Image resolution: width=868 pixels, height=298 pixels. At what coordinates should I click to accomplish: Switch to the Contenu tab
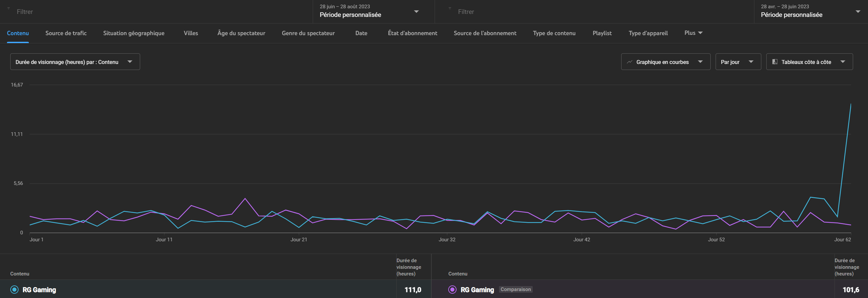click(18, 33)
